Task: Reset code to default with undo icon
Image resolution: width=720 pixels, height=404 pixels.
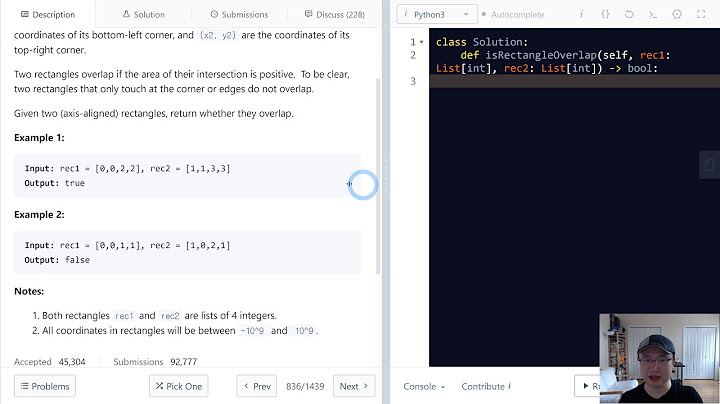Action: (629, 14)
